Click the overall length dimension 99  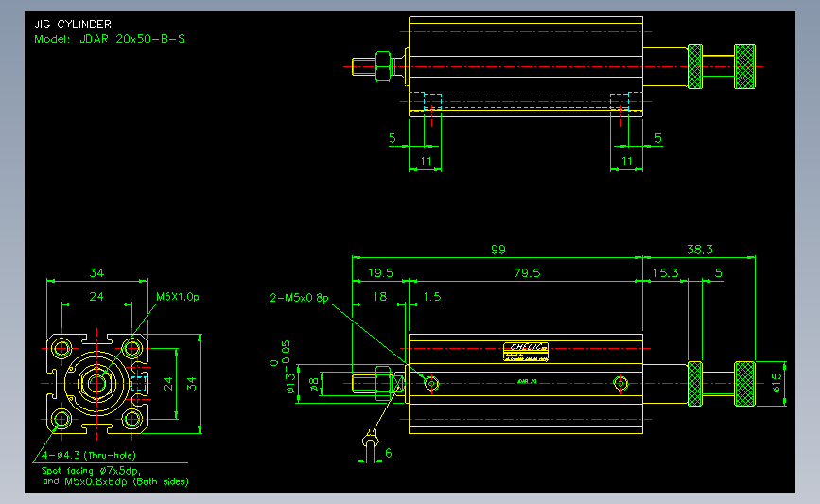(497, 250)
